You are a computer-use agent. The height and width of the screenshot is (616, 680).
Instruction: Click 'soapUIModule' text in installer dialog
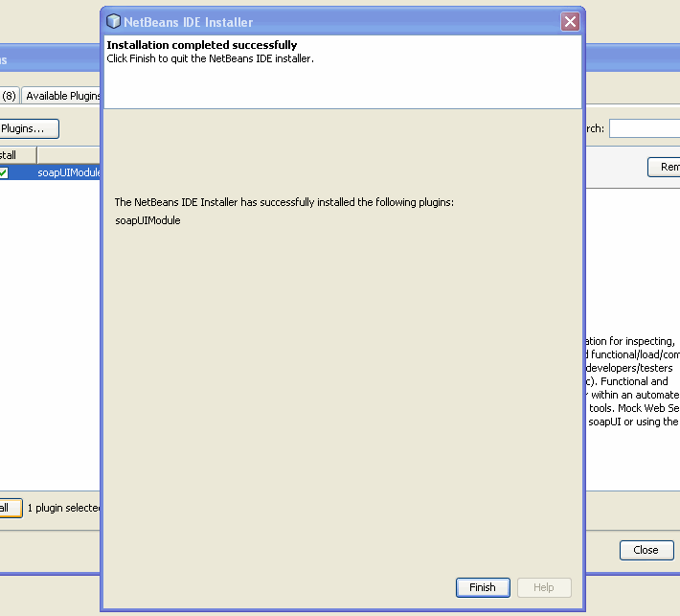pyautogui.click(x=147, y=220)
